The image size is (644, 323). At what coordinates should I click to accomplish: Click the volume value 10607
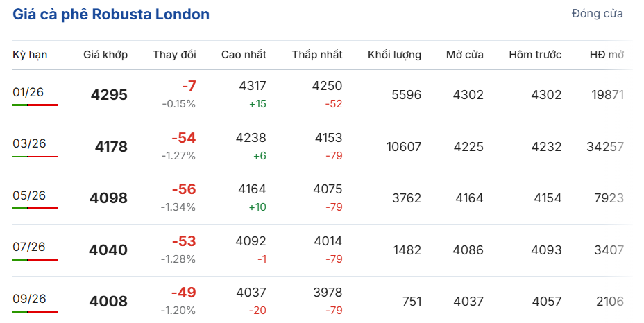point(403,147)
